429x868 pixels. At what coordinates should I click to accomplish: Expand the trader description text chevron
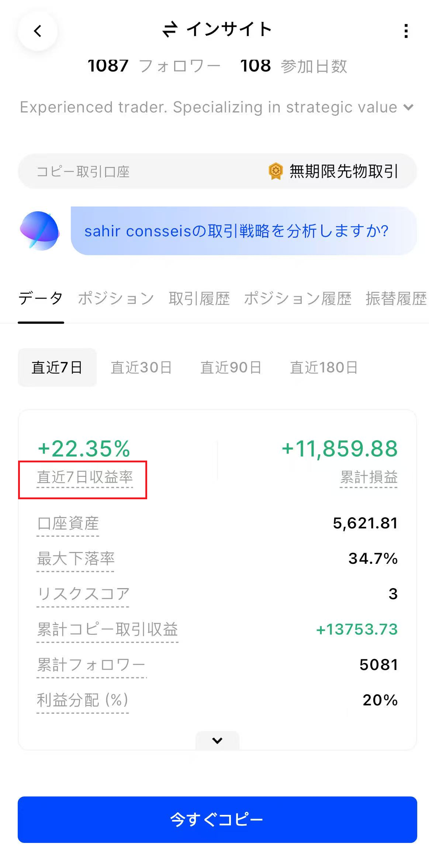point(408,107)
